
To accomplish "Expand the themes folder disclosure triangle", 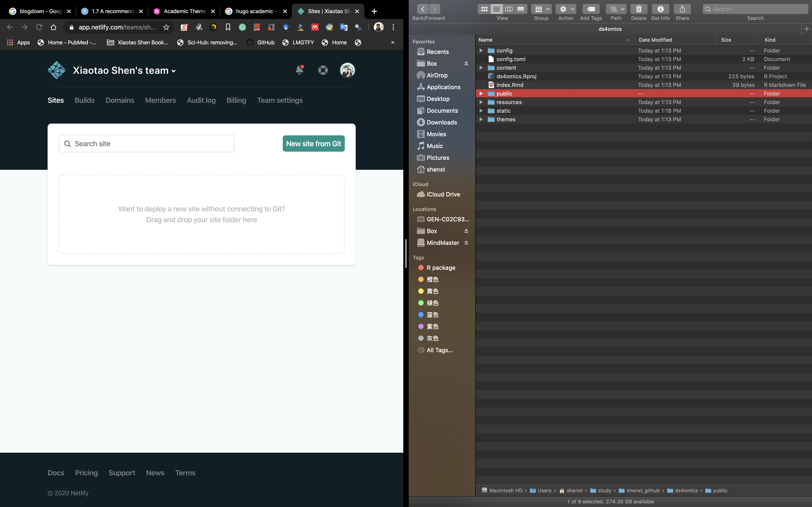I will pyautogui.click(x=481, y=119).
